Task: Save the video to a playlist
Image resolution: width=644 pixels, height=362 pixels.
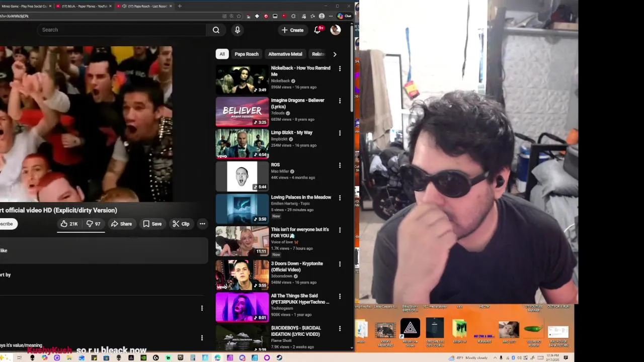Action: 152,224
